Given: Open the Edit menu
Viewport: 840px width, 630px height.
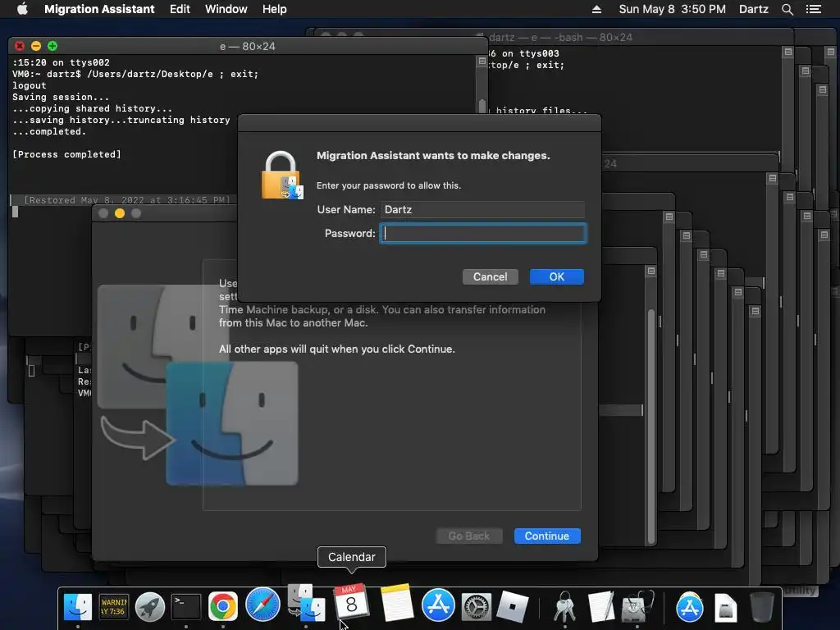Looking at the screenshot, I should tap(180, 9).
